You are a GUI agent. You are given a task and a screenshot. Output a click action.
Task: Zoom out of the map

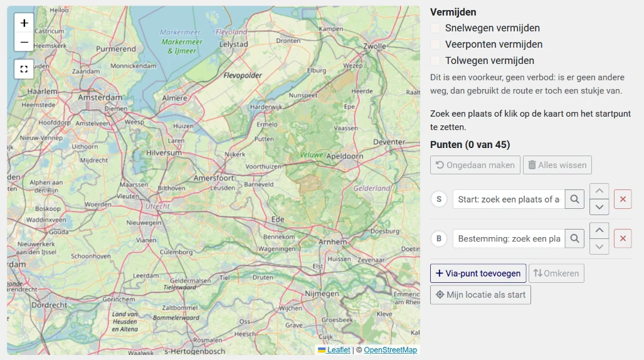click(24, 42)
